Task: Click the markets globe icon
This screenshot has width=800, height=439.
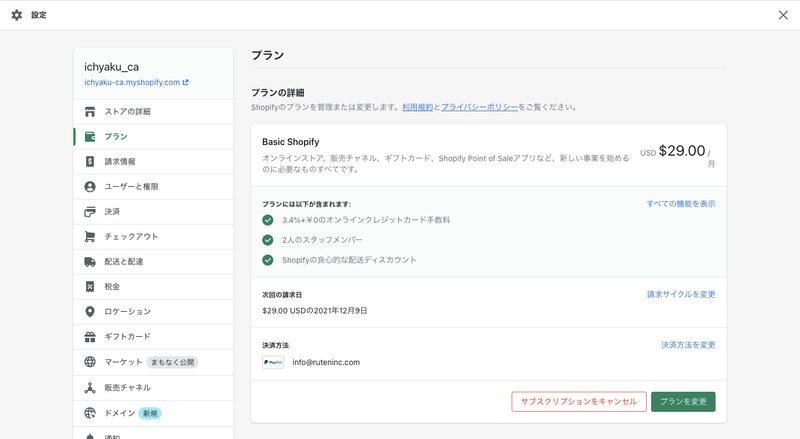Action: 90,362
